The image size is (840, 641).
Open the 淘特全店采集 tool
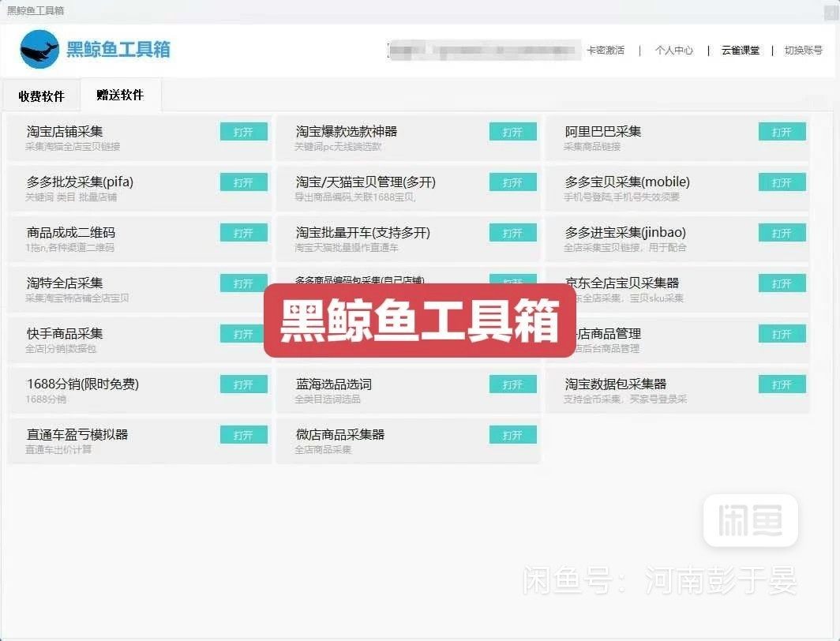pyautogui.click(x=244, y=283)
